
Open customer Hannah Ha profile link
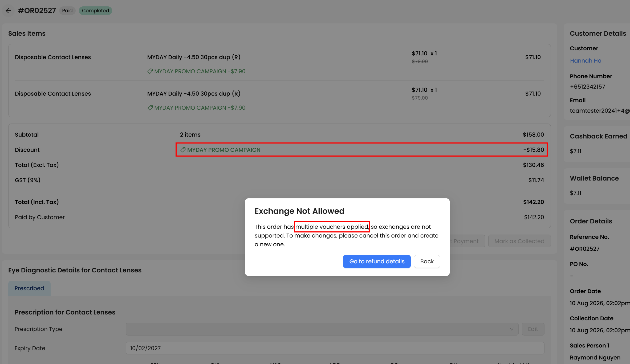tap(586, 61)
